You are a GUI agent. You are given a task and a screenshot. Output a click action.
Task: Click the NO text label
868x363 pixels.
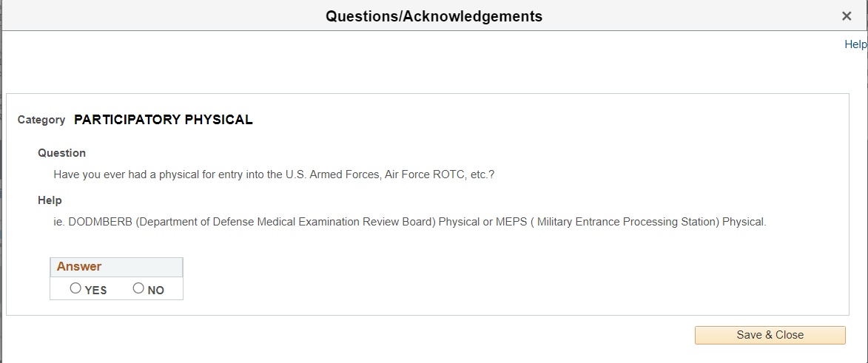click(155, 291)
